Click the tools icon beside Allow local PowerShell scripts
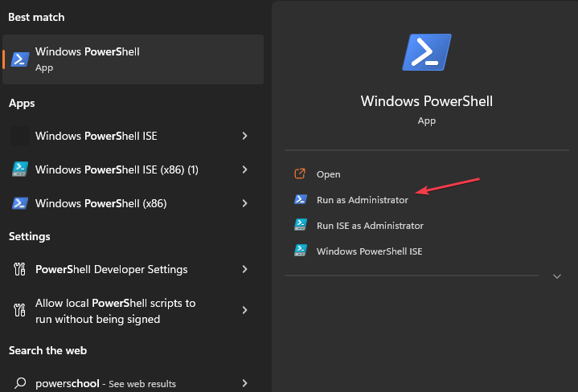Screen dimensions: 578x392 coord(19,310)
